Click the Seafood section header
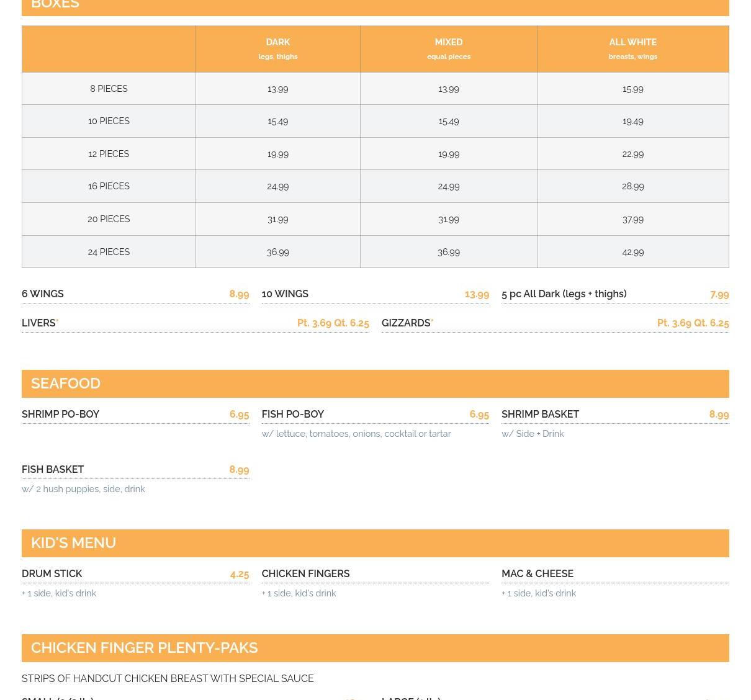Viewport: 751px width, 700px height. click(x=66, y=384)
